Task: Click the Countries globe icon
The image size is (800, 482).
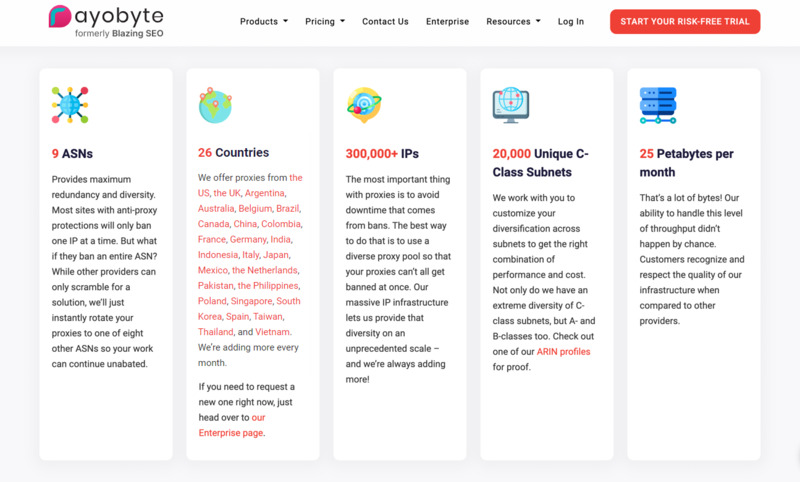Action: click(x=215, y=105)
